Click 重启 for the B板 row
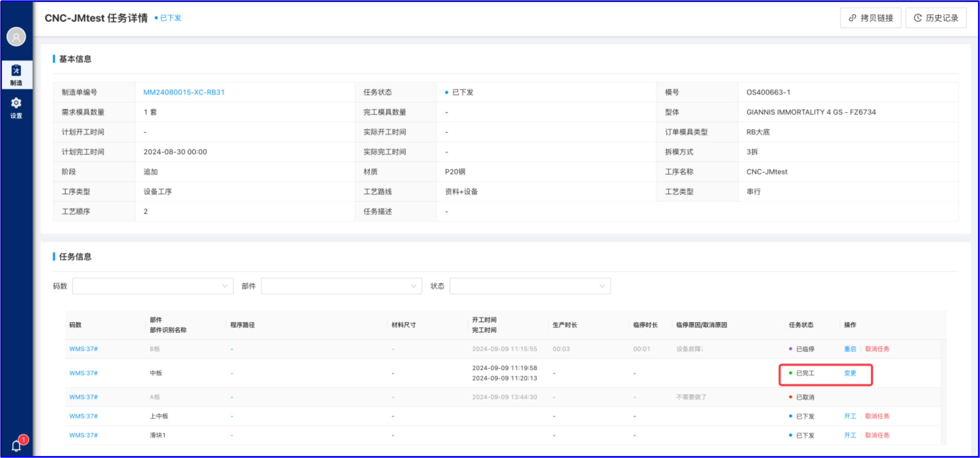Viewport: 980px width, 458px height. point(850,349)
